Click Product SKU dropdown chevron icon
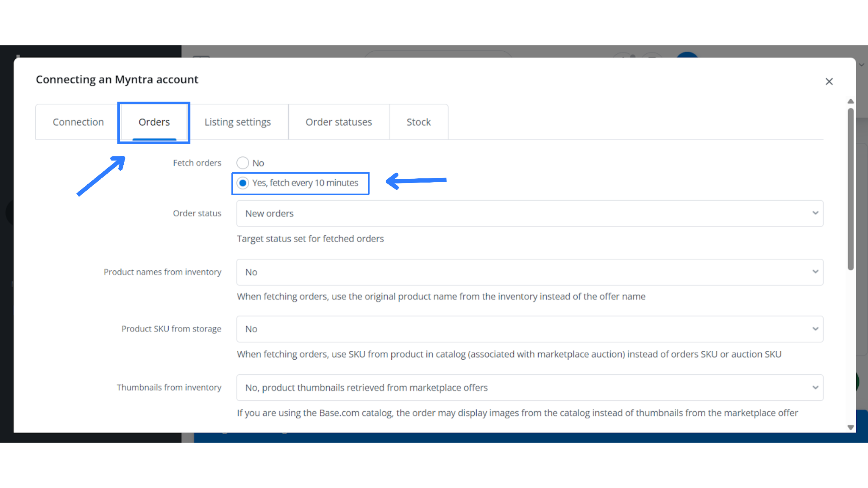The height and width of the screenshot is (488, 868). 815,329
